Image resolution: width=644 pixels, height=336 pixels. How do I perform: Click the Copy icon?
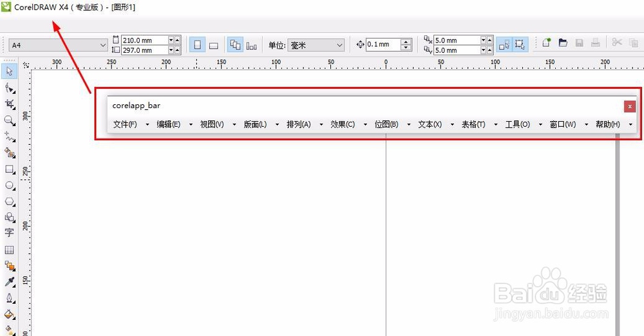coord(633,42)
